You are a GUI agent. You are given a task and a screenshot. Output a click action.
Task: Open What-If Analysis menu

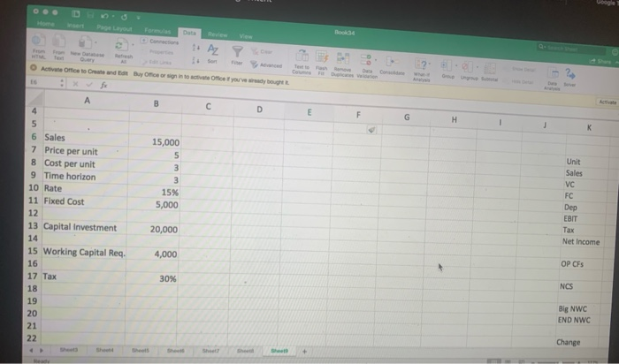421,69
